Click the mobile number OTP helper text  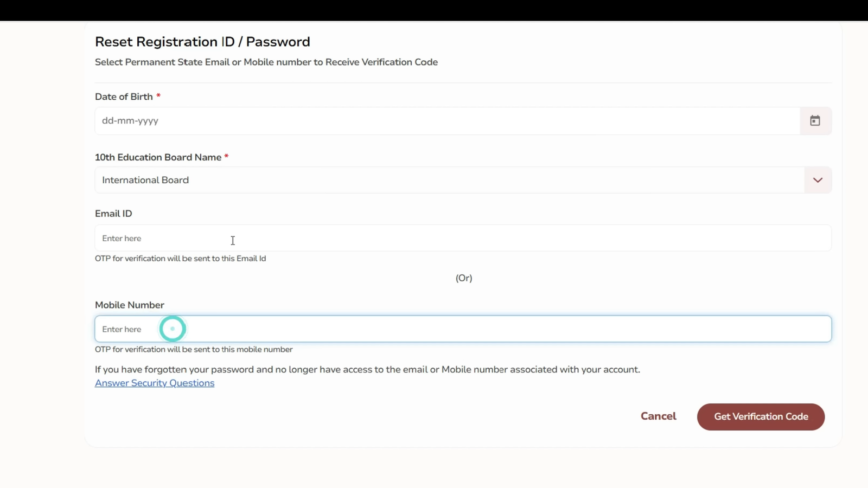point(194,350)
